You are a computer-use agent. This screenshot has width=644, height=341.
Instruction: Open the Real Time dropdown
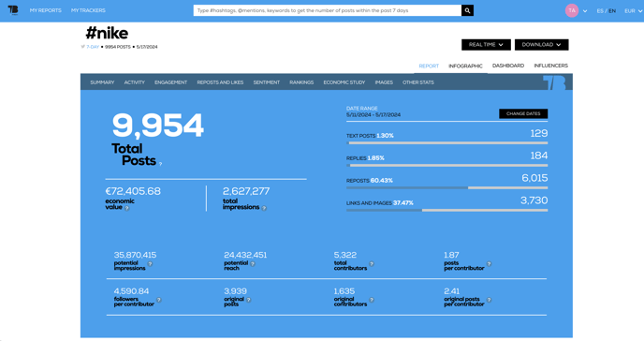(x=486, y=45)
